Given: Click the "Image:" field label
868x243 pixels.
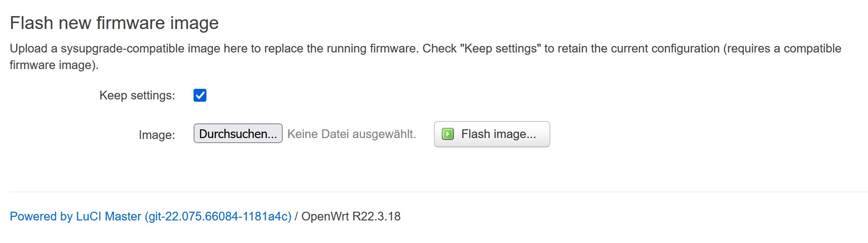Looking at the screenshot, I should (x=157, y=135).
